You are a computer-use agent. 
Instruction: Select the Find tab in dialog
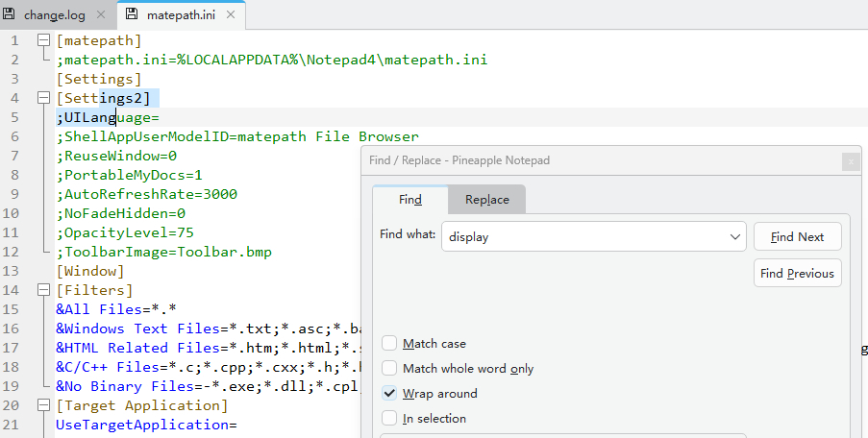[410, 200]
